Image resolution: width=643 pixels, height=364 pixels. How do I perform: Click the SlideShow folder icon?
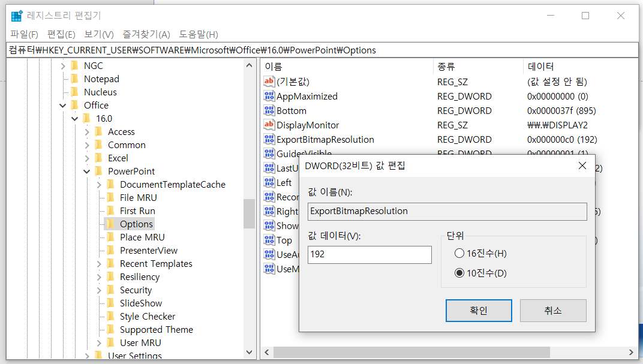click(x=110, y=303)
